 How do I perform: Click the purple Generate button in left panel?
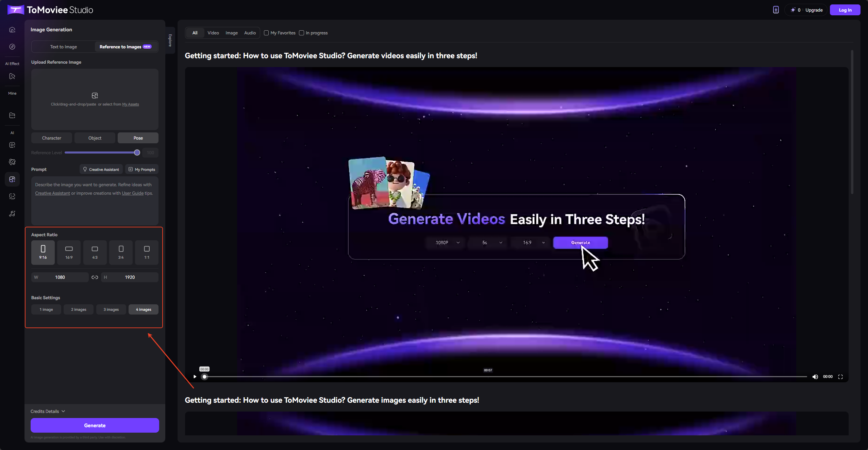(x=95, y=425)
